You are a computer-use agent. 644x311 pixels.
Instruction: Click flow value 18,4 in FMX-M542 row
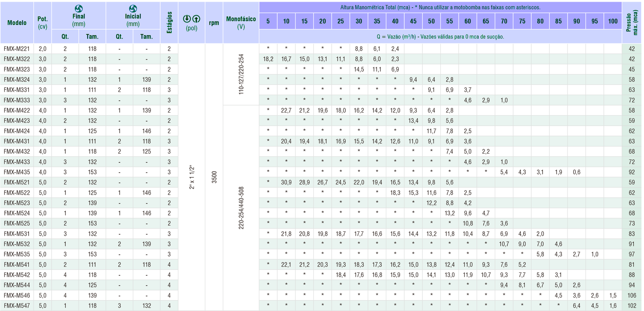[341, 275]
